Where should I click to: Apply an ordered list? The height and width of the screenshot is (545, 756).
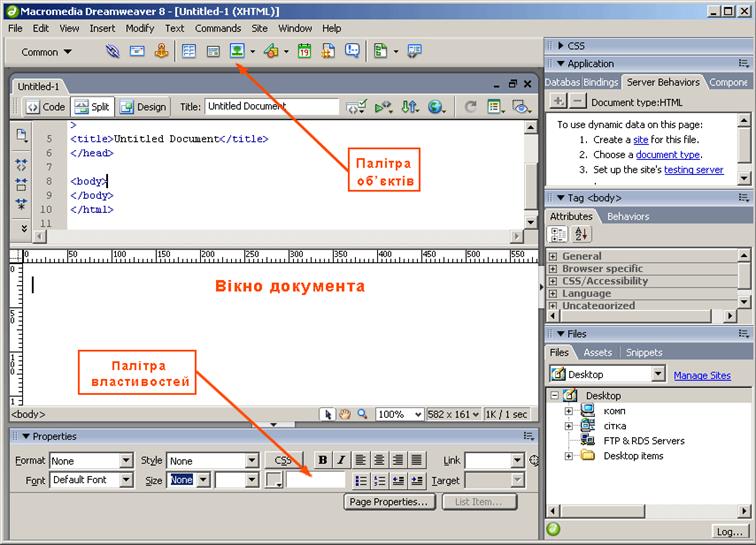click(379, 480)
